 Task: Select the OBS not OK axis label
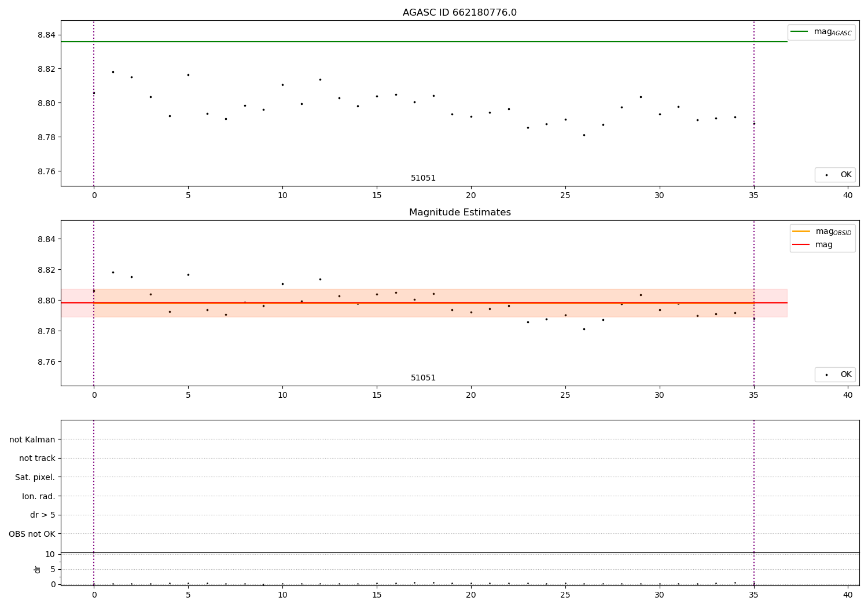32,534
